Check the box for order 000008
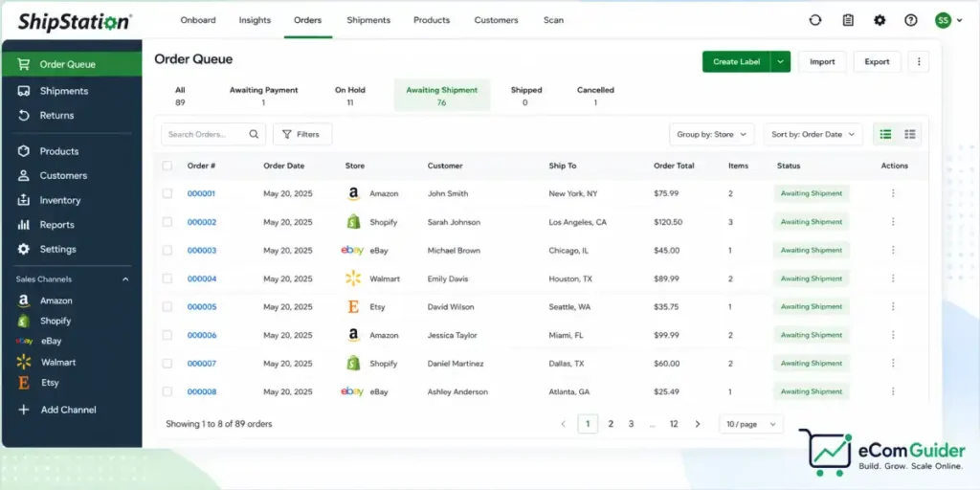The width and height of the screenshot is (980, 490). pos(167,391)
